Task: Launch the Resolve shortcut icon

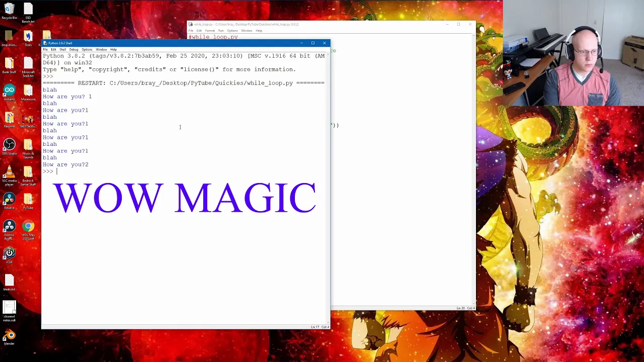Action: 9,201
